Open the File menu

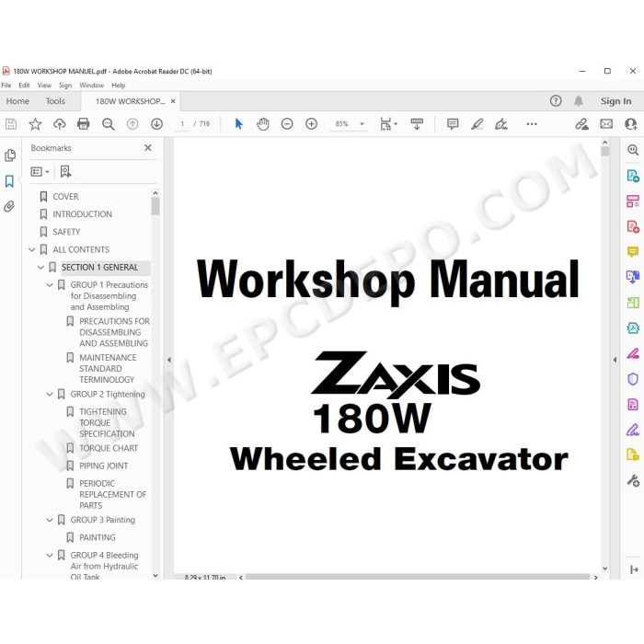click(x=6, y=86)
